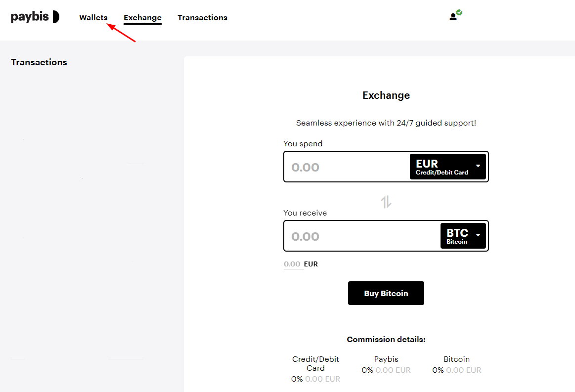Click the Paybis logo half-circle mark
The height and width of the screenshot is (392, 575).
click(57, 16)
